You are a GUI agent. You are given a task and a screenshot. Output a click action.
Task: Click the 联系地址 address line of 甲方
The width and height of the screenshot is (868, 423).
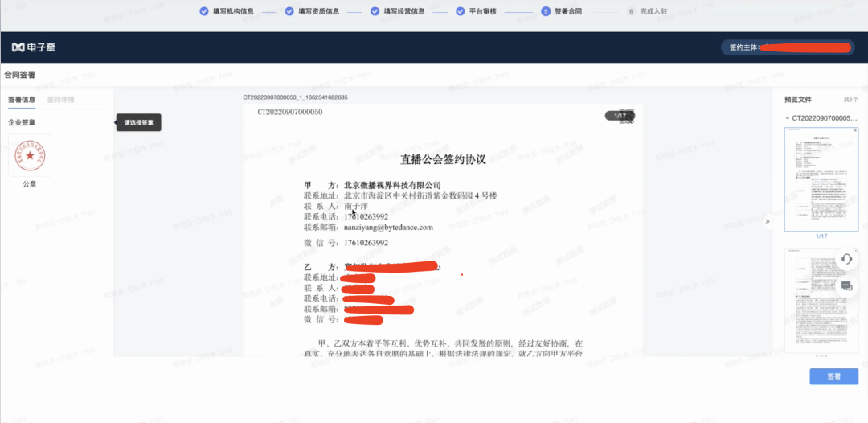pos(401,195)
